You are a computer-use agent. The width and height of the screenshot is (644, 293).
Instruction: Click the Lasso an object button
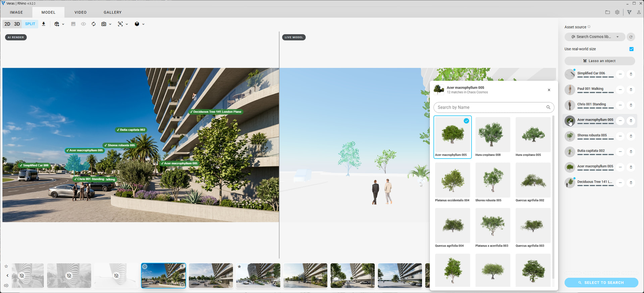599,61
